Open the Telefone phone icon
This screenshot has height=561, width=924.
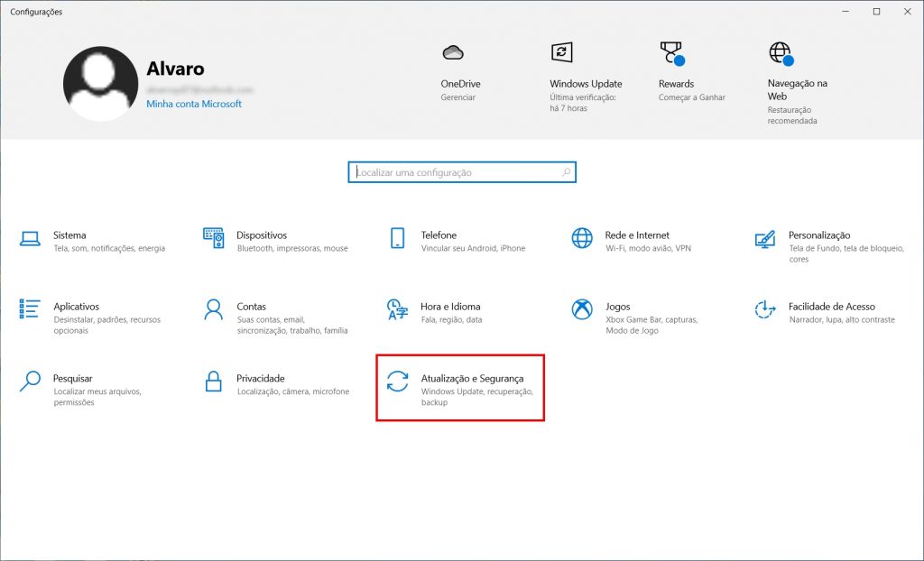pyautogui.click(x=397, y=239)
